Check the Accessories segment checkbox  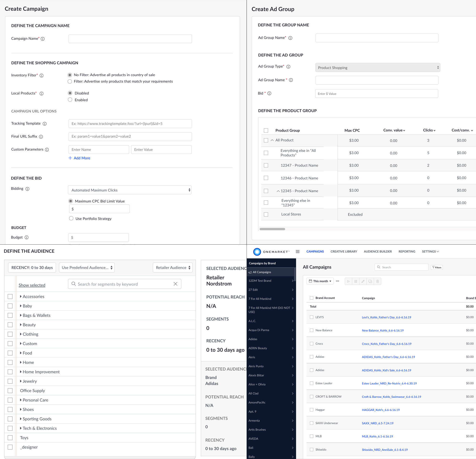tap(10, 296)
